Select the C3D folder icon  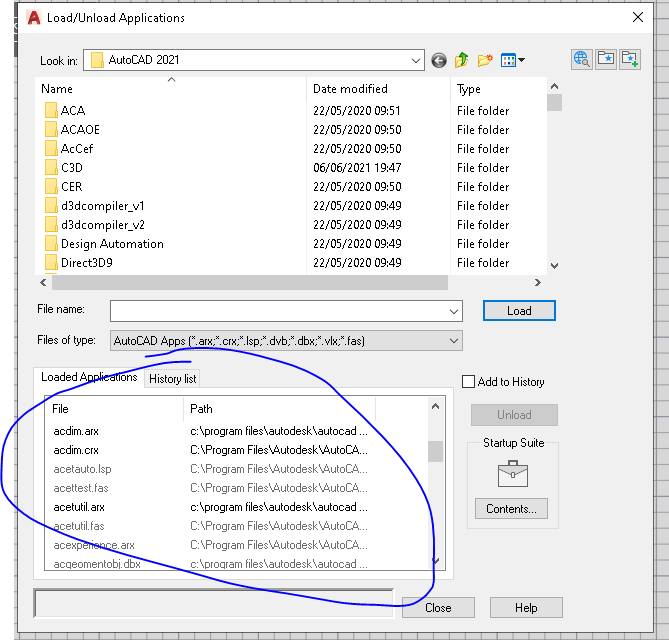coord(51,167)
